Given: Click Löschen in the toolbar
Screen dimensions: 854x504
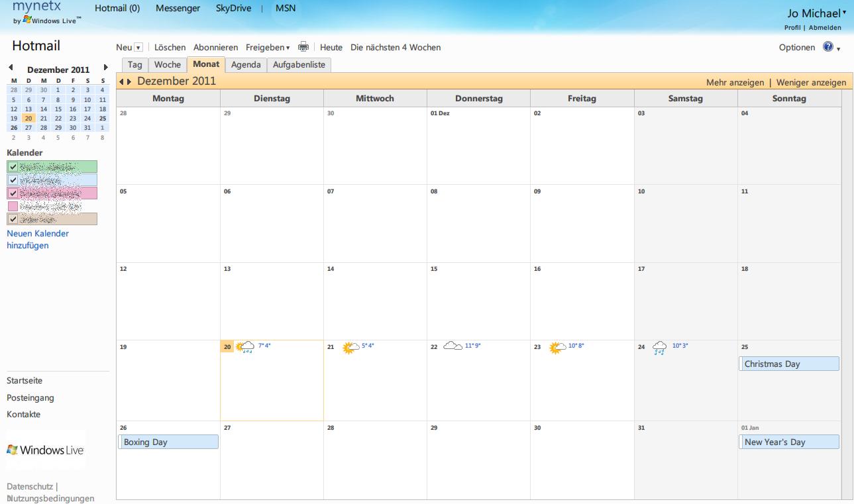Looking at the screenshot, I should tap(170, 47).
